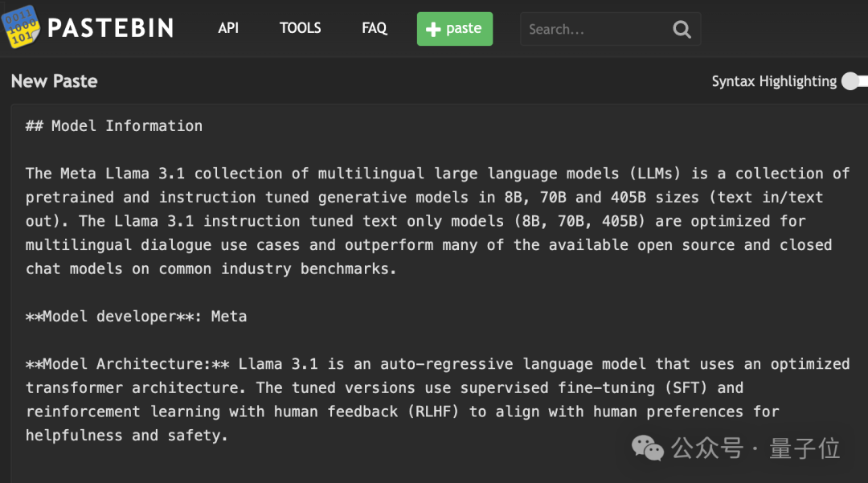Click the line 'chat models on common industry benchmarks.'

211,269
